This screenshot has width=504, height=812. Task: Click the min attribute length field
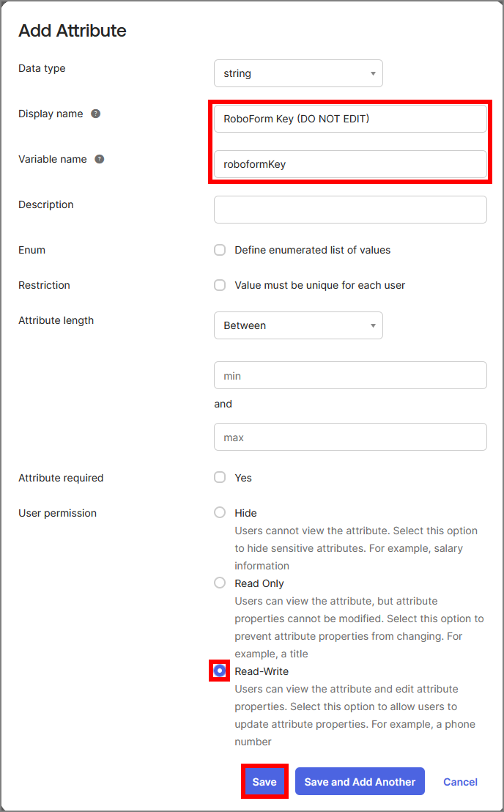(350, 375)
